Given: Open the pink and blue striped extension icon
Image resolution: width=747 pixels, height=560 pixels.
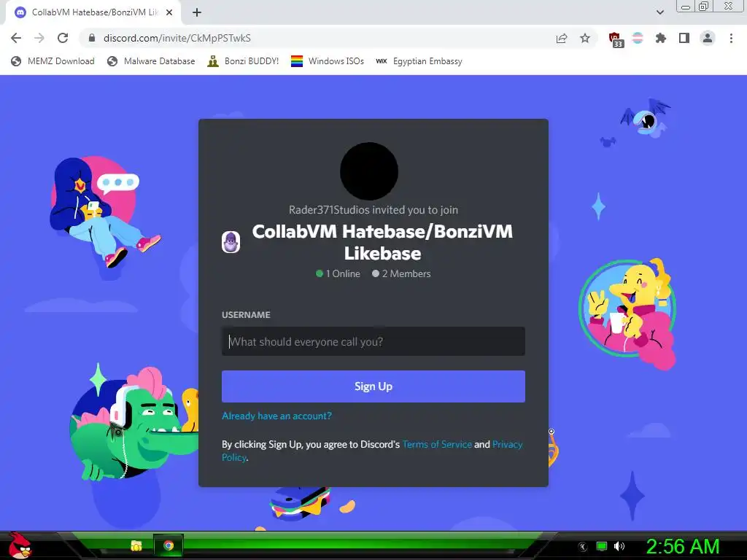Looking at the screenshot, I should [638, 38].
